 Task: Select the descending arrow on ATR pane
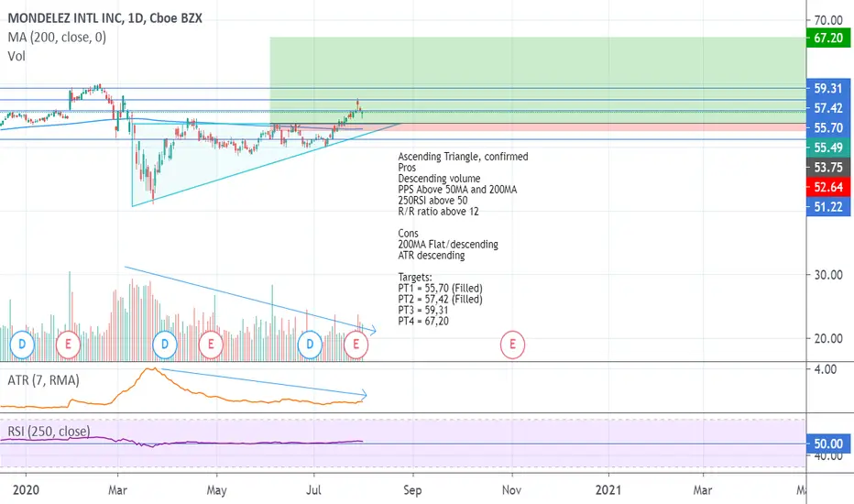(x=264, y=382)
